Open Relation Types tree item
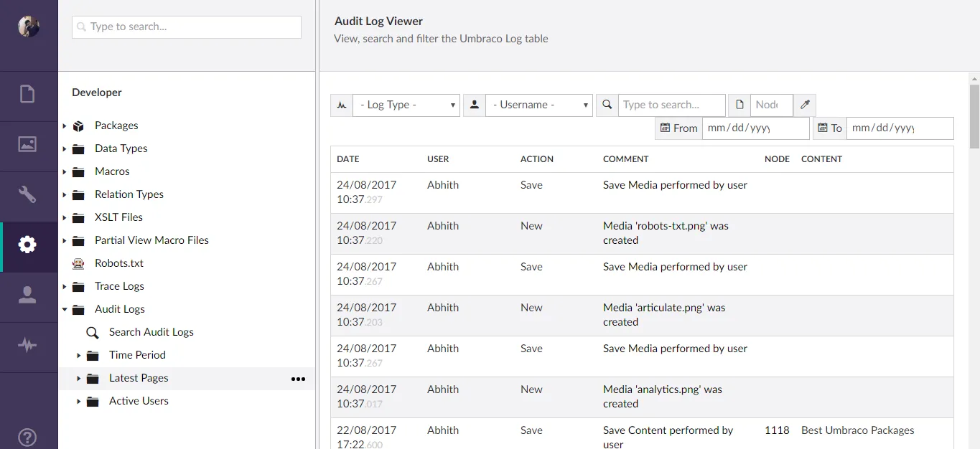The height and width of the screenshot is (449, 980). [129, 194]
